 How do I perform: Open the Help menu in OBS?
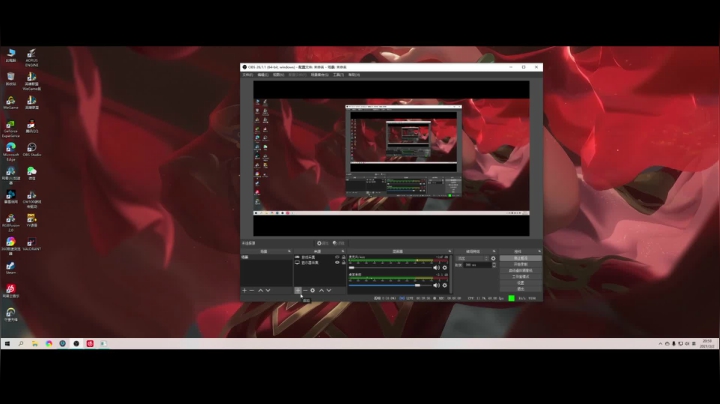354,75
